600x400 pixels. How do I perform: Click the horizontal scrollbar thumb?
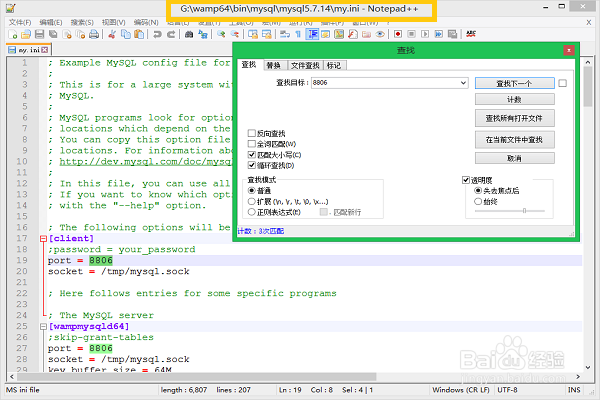tap(196, 377)
